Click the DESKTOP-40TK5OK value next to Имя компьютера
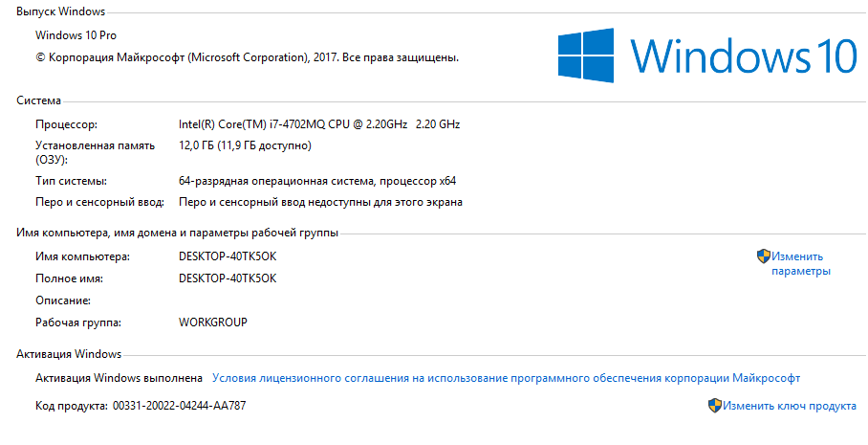The height and width of the screenshot is (445, 868). pyautogui.click(x=228, y=256)
